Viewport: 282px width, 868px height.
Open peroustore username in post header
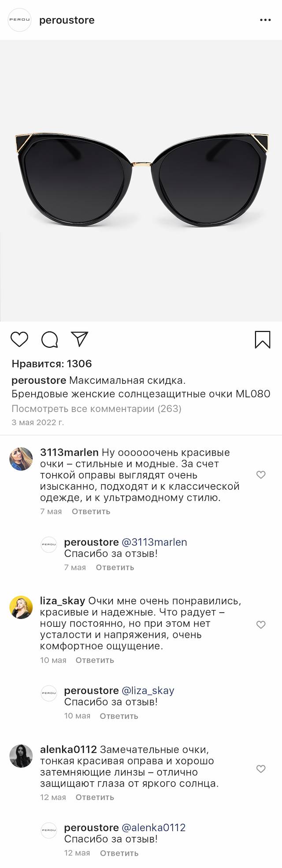coord(67,20)
